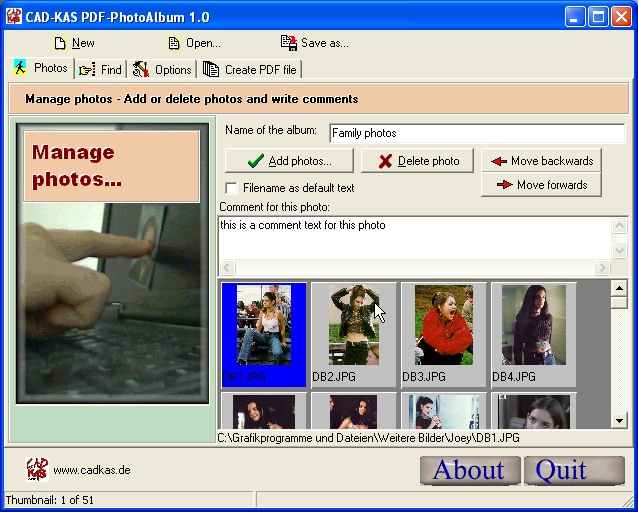Switch to the Find tab
The image size is (638, 512).
[100, 69]
